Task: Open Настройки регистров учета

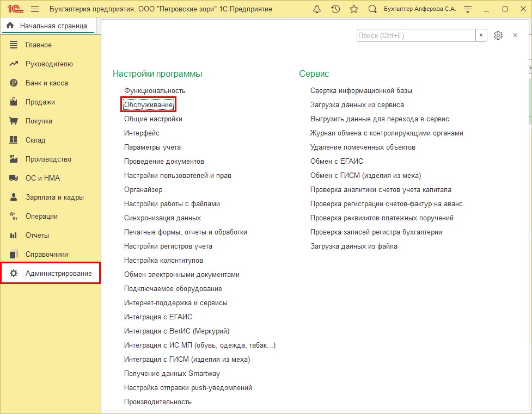Action: tap(168, 246)
